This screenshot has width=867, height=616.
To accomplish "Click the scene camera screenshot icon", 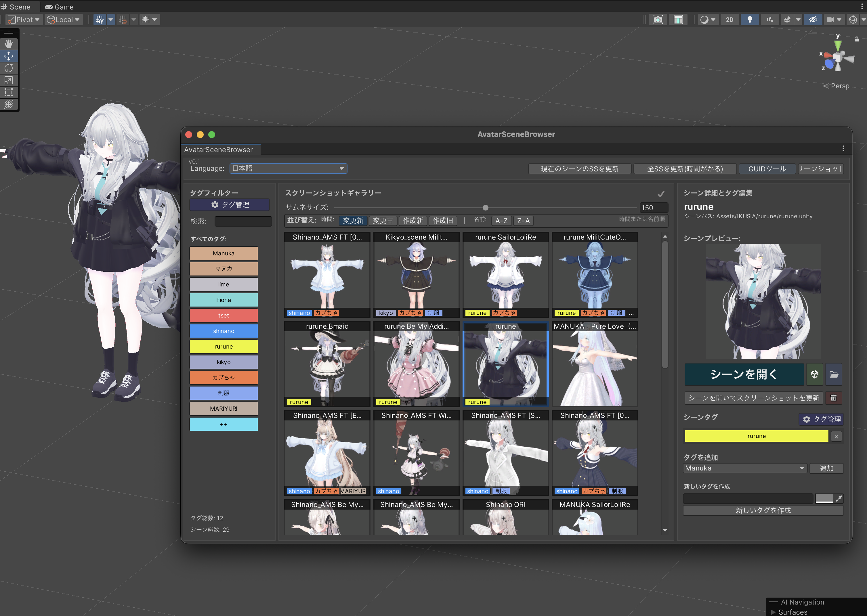I will pyautogui.click(x=658, y=19).
